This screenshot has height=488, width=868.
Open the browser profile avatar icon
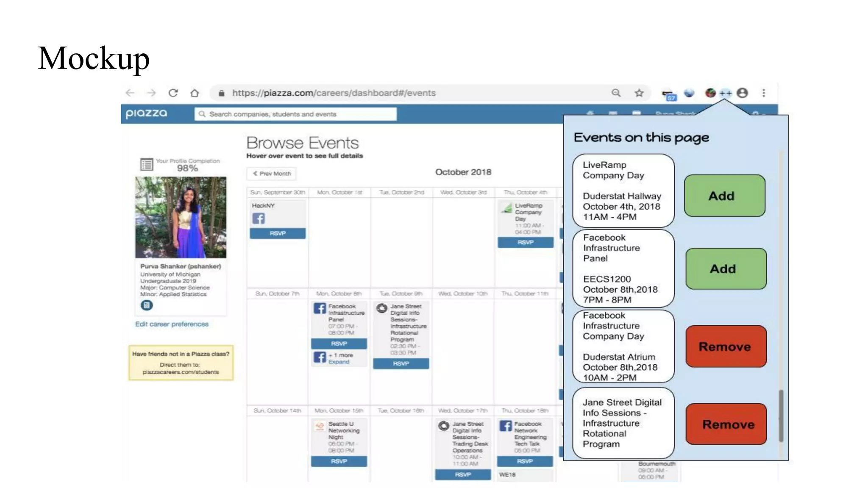pyautogui.click(x=742, y=93)
